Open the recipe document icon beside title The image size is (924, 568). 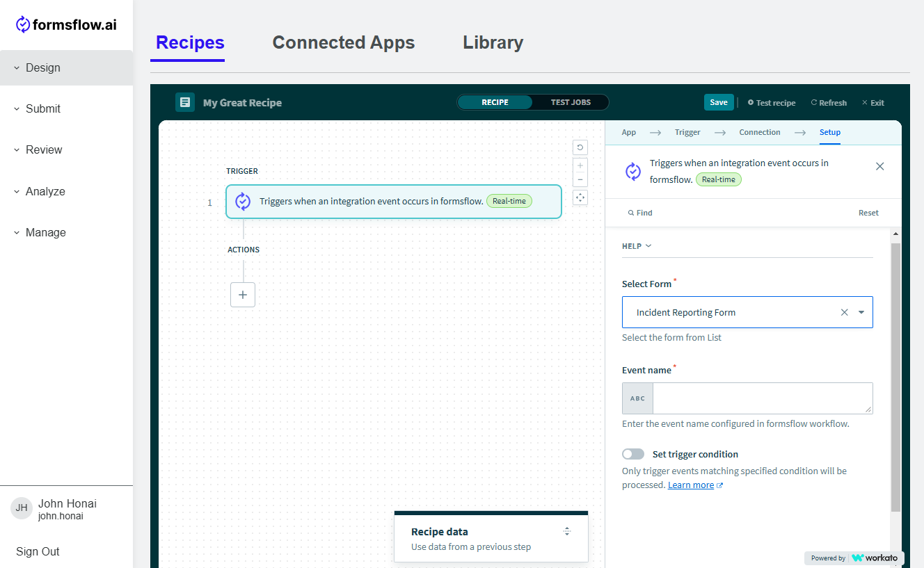(x=185, y=102)
